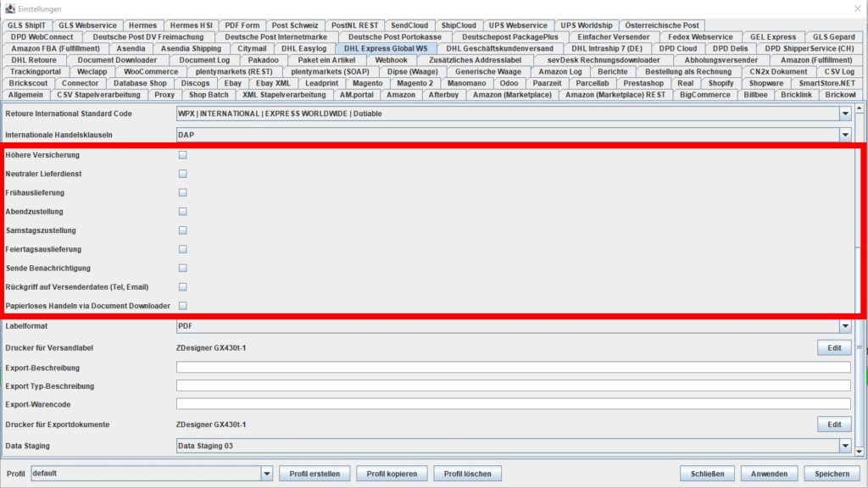Screen dimensions: 868x488
Task: Toggle Feiertagsauslieferung checkbox
Action: (x=183, y=249)
